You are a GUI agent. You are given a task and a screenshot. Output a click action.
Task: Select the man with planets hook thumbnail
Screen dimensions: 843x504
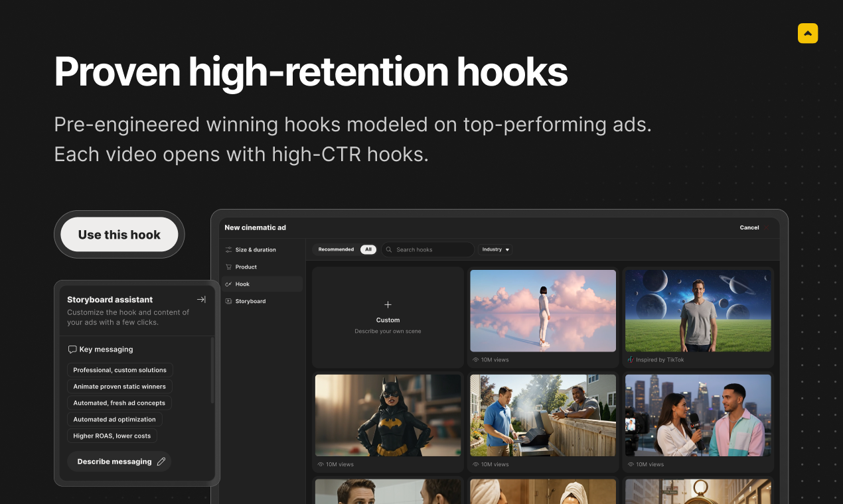click(698, 310)
